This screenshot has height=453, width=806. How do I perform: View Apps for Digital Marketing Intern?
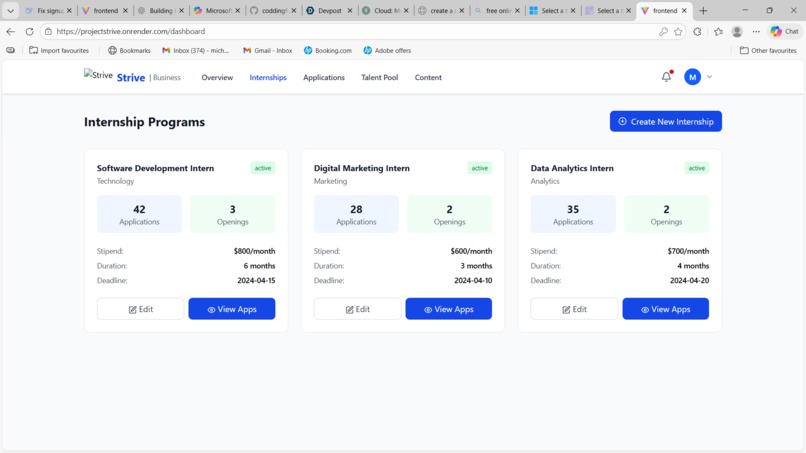point(449,309)
